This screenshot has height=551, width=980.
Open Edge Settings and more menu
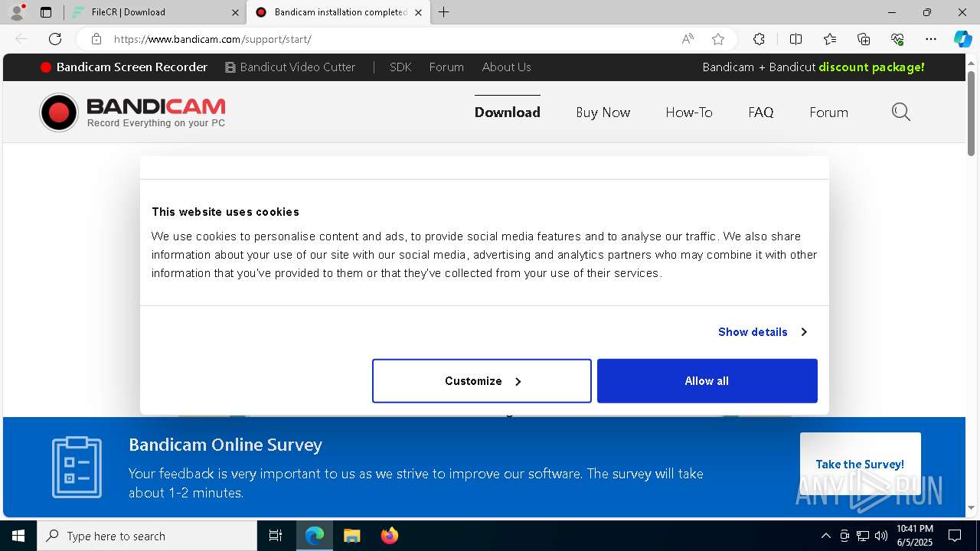(x=931, y=39)
